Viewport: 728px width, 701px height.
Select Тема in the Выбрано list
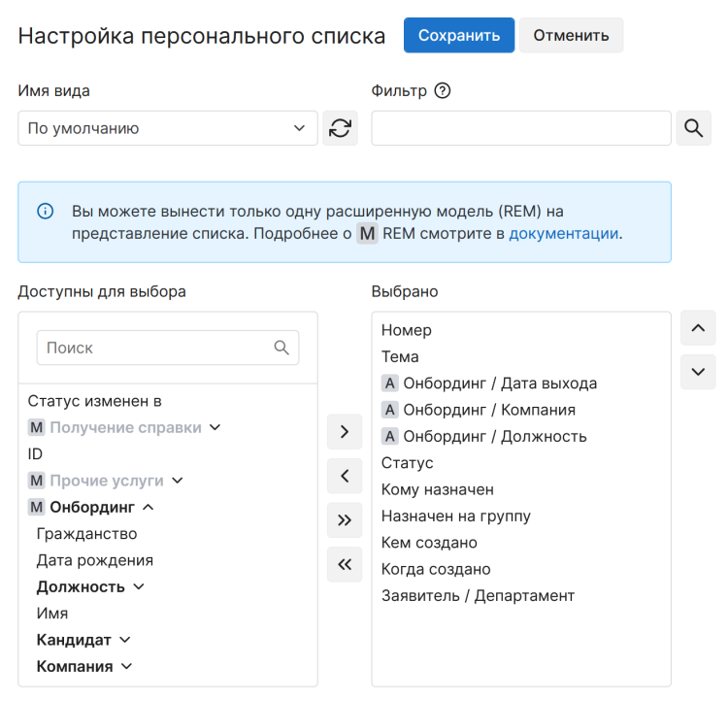click(x=400, y=356)
